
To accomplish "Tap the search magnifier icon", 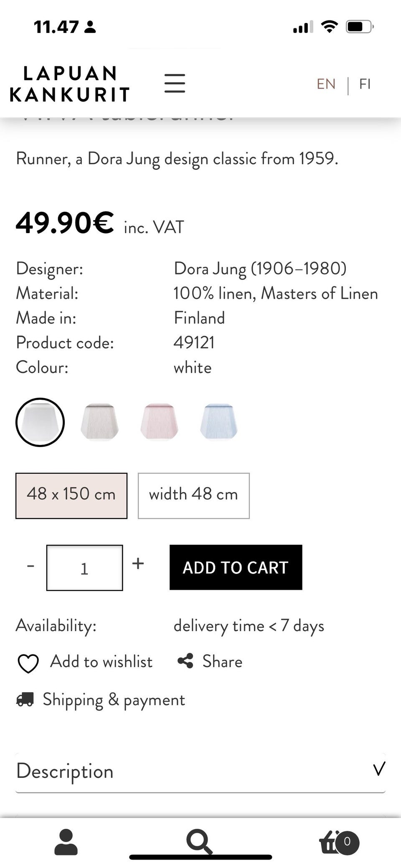I will pyautogui.click(x=199, y=841).
